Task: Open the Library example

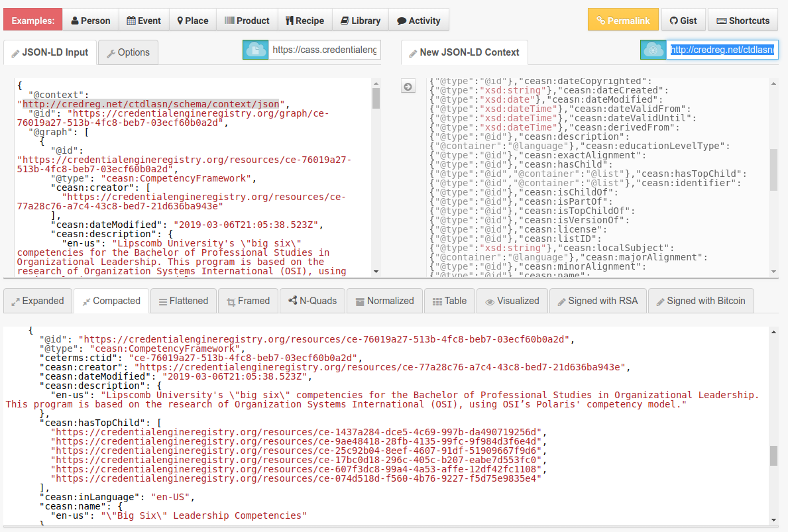Action: click(x=360, y=19)
